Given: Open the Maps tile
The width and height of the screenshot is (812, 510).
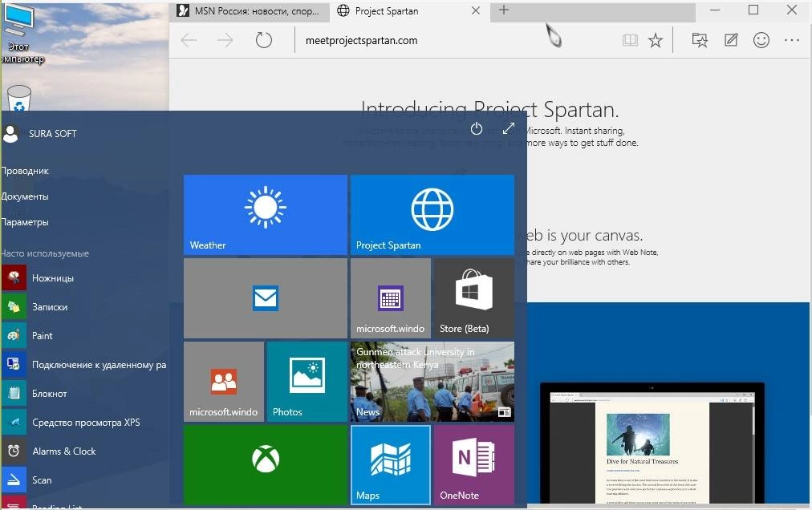Looking at the screenshot, I should pos(391,464).
